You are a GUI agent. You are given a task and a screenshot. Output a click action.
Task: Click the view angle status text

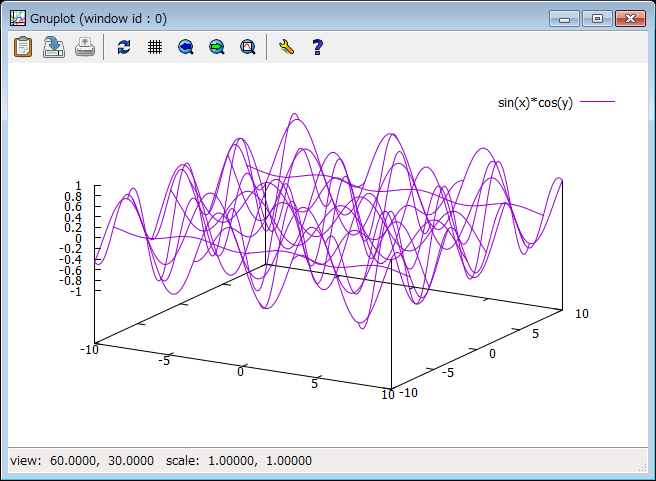coord(81,461)
